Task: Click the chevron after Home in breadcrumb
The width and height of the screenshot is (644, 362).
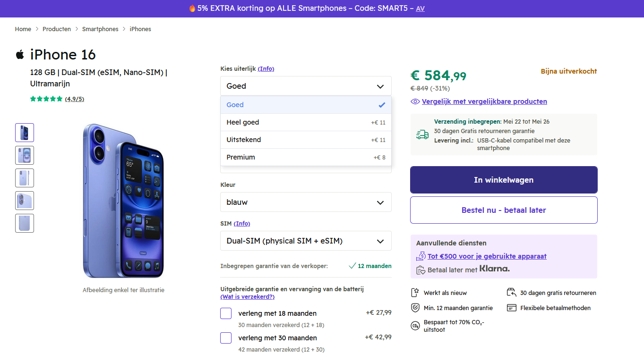Action: point(37,29)
